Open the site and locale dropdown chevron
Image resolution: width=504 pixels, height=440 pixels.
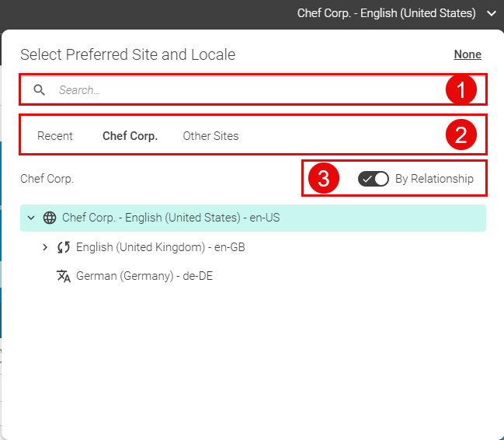pyautogui.click(x=491, y=13)
